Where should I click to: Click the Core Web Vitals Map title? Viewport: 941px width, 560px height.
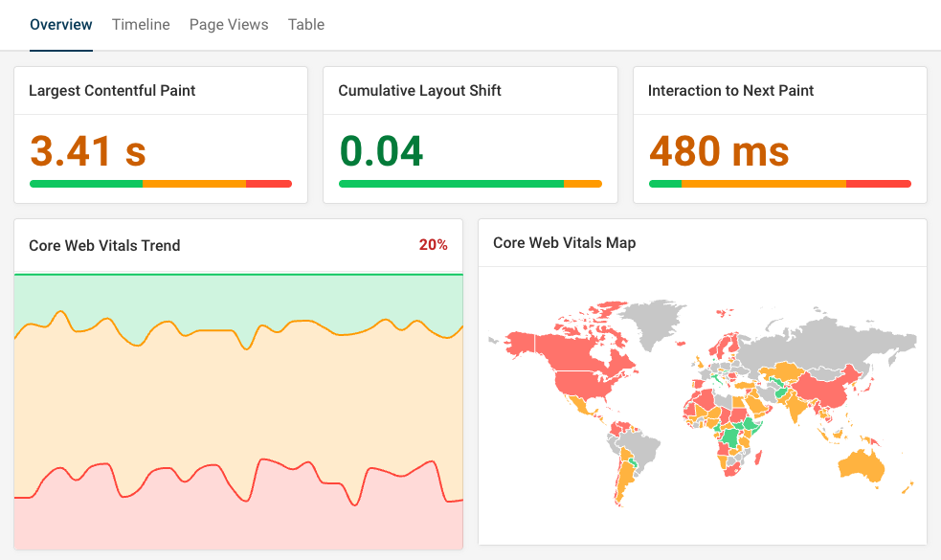pos(564,243)
